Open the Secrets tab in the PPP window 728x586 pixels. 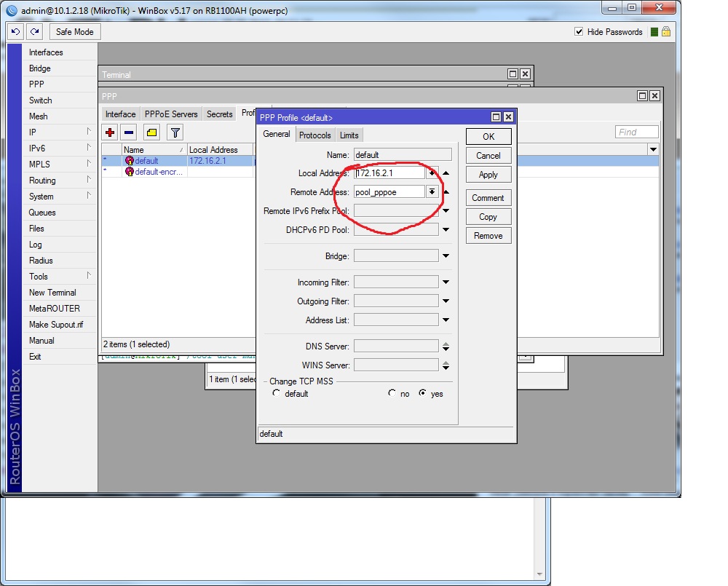(x=220, y=114)
